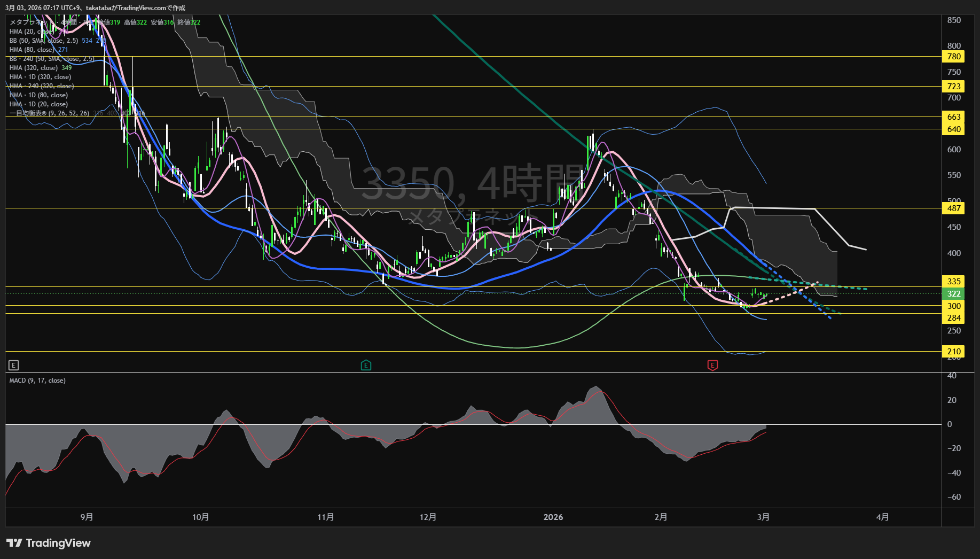The width and height of the screenshot is (980, 559).
Task: Click the red E earnings marker
Action: point(712,365)
